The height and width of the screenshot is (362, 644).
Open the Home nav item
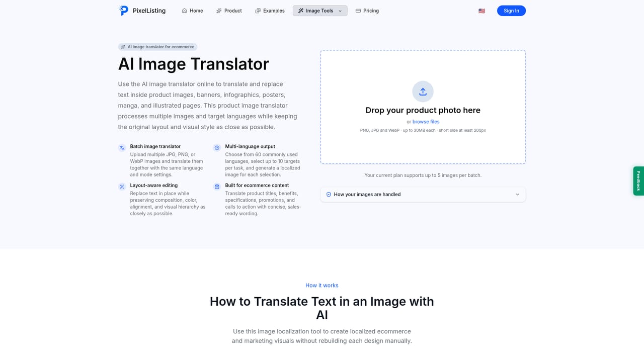click(x=192, y=11)
